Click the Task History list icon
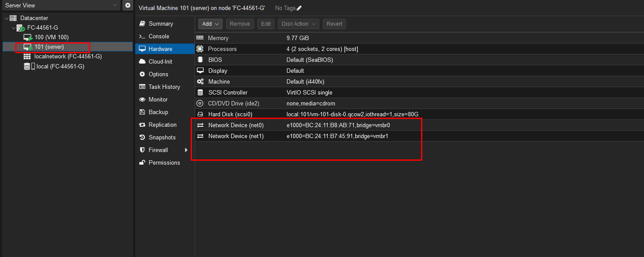The image size is (644, 257). [142, 87]
